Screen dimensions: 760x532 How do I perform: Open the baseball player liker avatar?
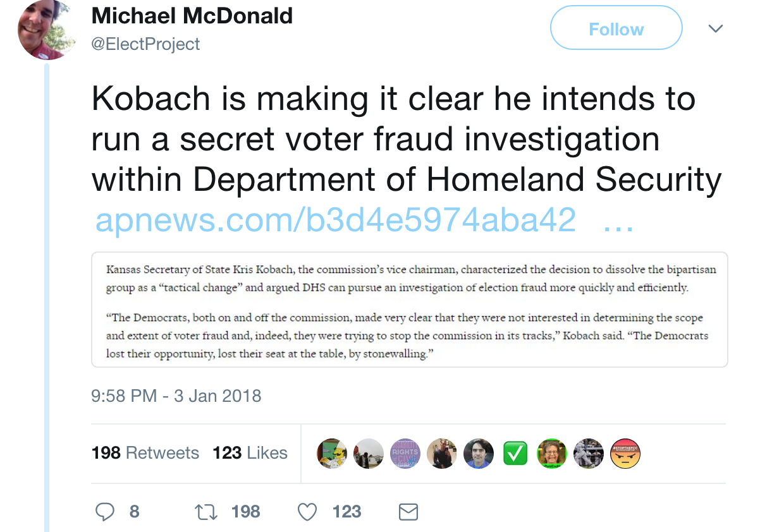tap(589, 454)
